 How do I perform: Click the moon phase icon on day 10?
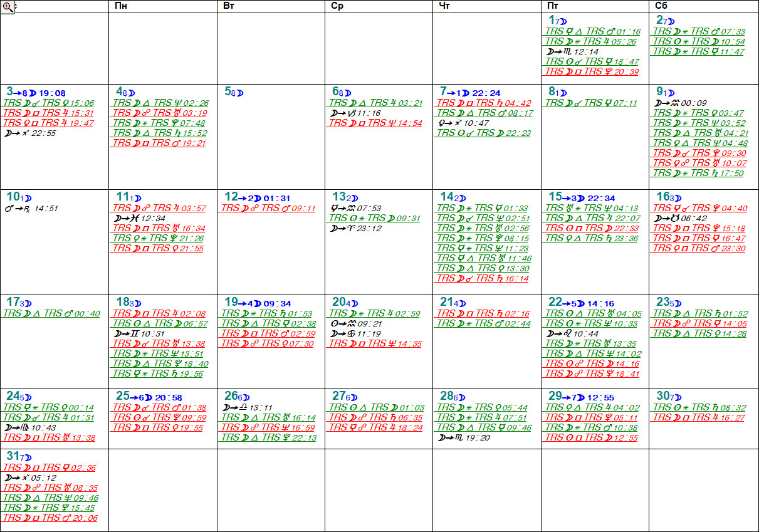point(28,198)
